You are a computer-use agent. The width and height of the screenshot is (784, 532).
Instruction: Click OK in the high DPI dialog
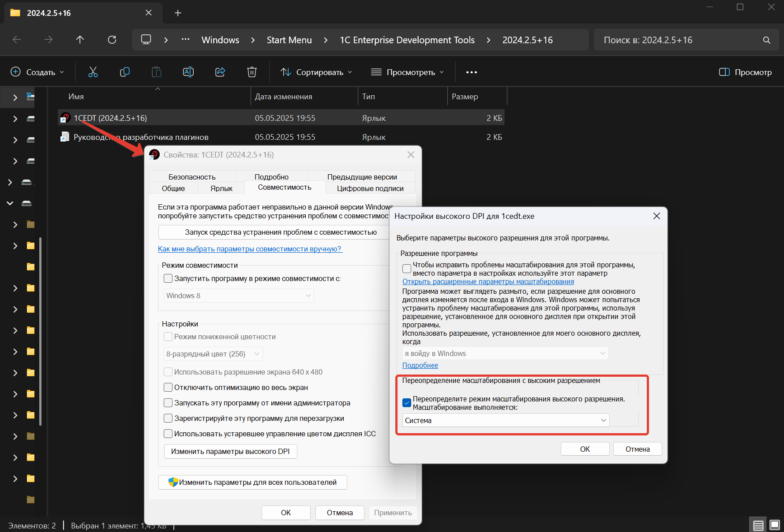point(585,449)
